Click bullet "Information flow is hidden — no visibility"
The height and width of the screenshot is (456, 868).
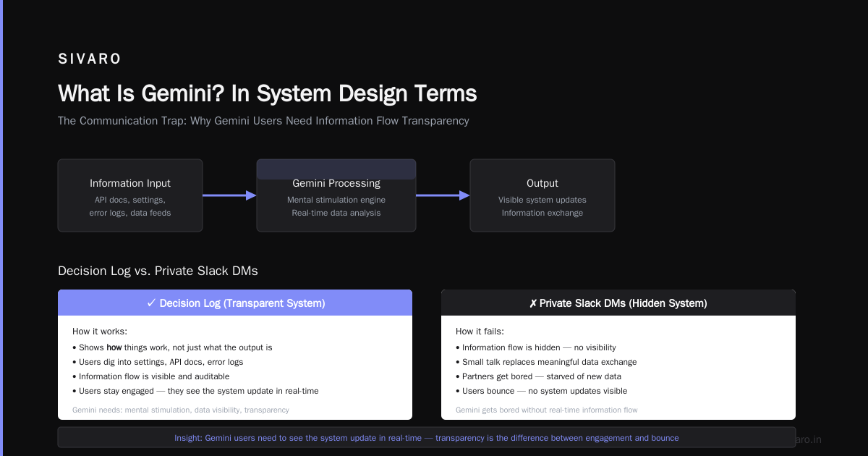(x=536, y=347)
